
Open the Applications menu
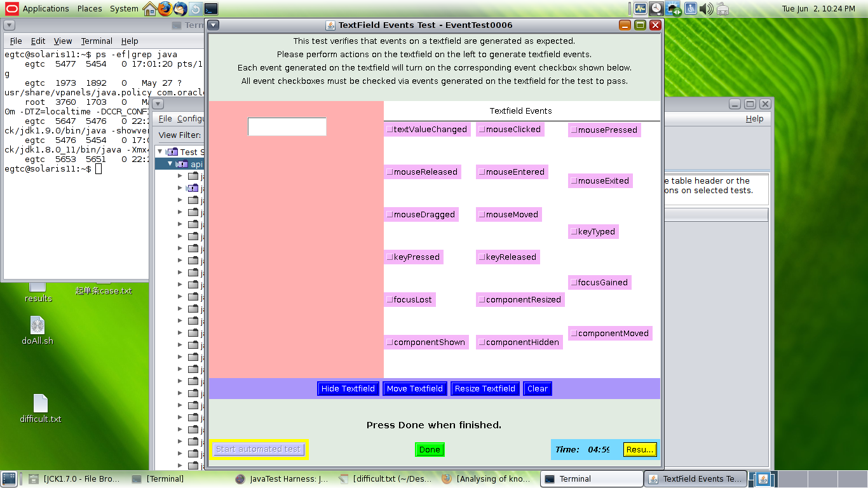pyautogui.click(x=46, y=9)
